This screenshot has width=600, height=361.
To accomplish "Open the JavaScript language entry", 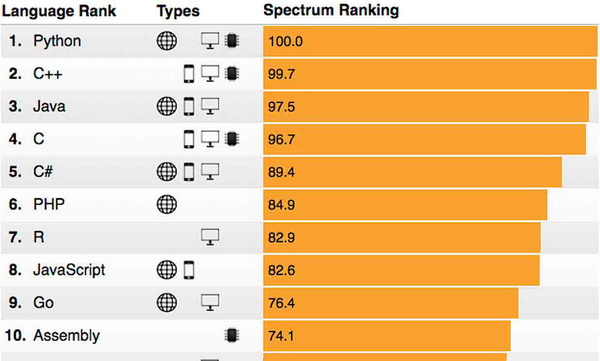I will point(69,270).
